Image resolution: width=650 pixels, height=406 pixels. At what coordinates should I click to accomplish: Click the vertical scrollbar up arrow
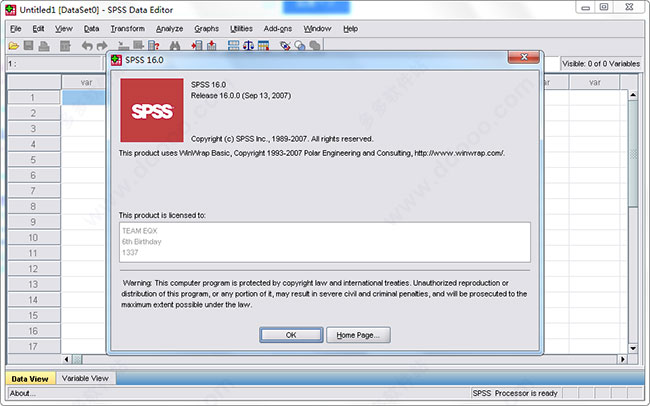click(633, 95)
